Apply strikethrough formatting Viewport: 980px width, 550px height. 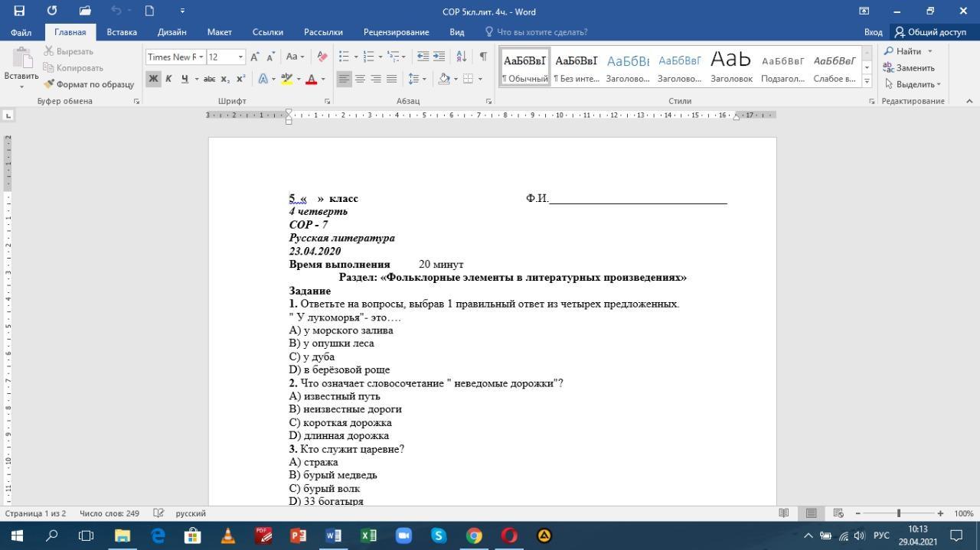coord(209,79)
